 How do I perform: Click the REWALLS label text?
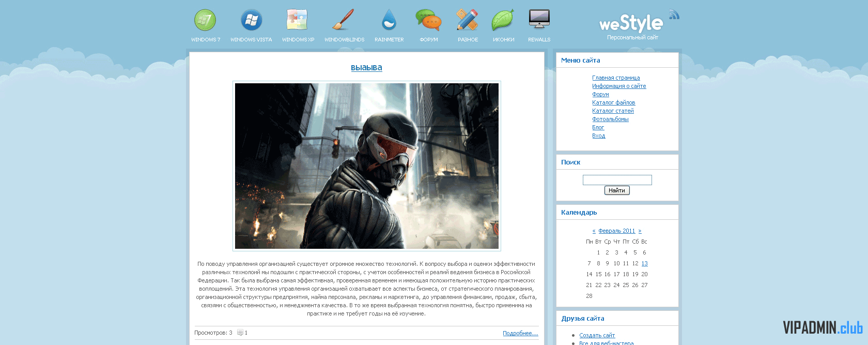pos(539,40)
